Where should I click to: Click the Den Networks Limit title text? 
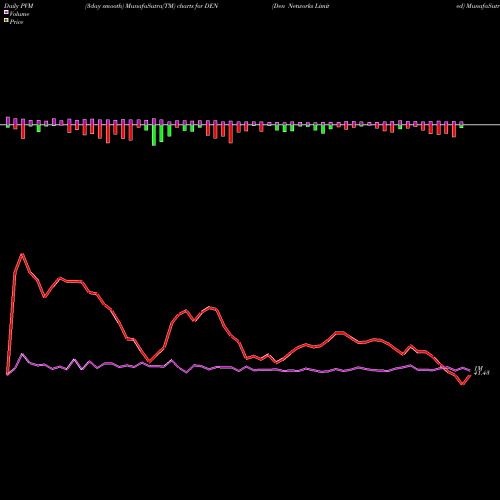click(x=301, y=6)
